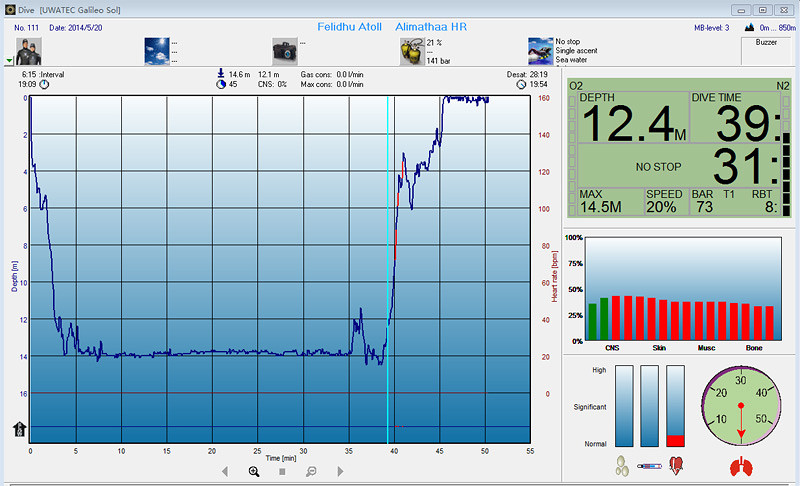The image size is (800, 486).
Task: Click the temperature level bar
Action: click(649, 406)
